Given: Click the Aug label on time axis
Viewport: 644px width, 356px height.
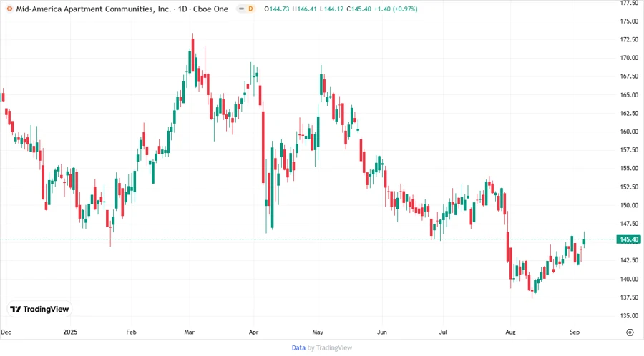Looking at the screenshot, I should click(x=510, y=332).
